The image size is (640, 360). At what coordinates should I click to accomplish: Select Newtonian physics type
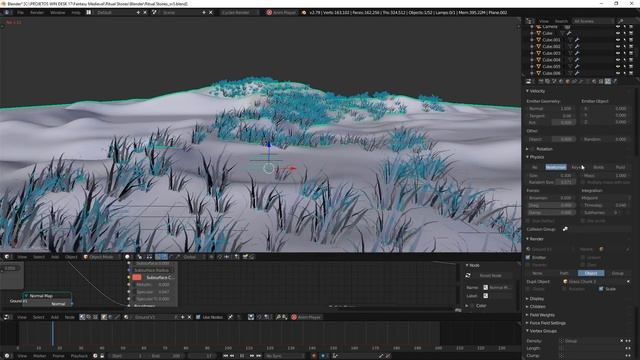(556, 167)
